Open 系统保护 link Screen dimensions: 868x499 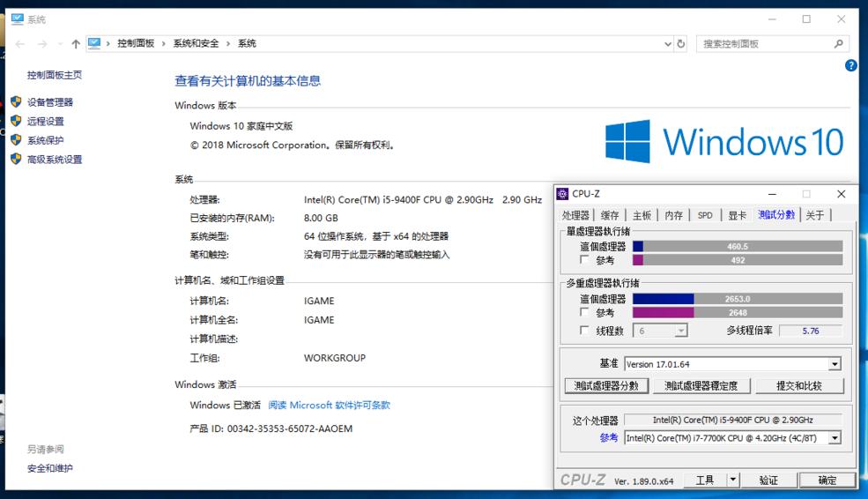46,140
